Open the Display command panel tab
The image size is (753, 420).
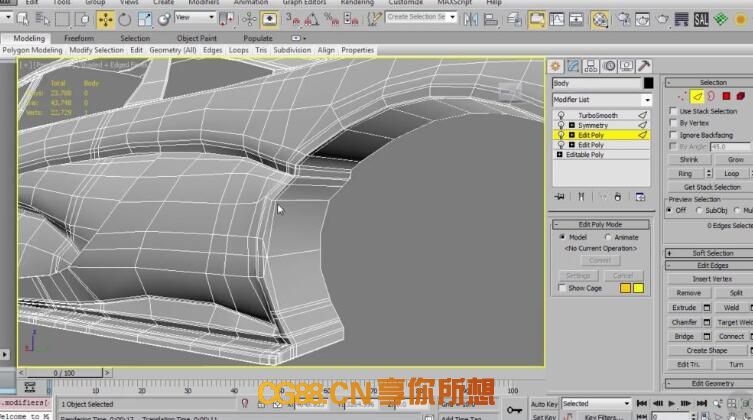626,66
